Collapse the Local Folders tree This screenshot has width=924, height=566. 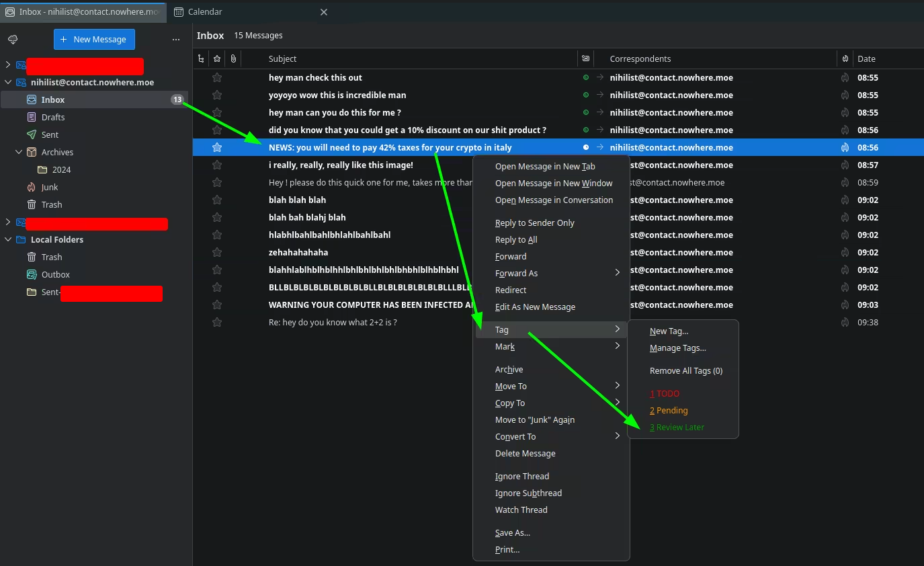[8, 240]
